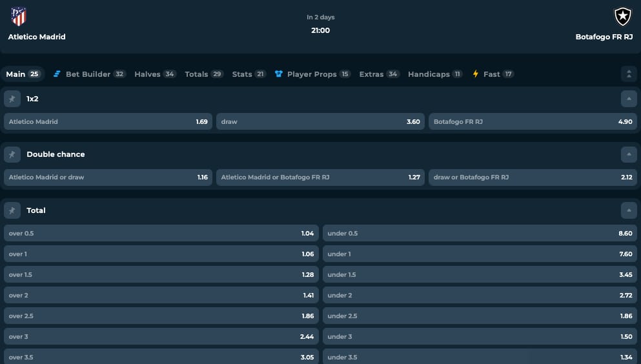Select under 1 at 7.60
This screenshot has height=364, width=641.
(x=480, y=254)
